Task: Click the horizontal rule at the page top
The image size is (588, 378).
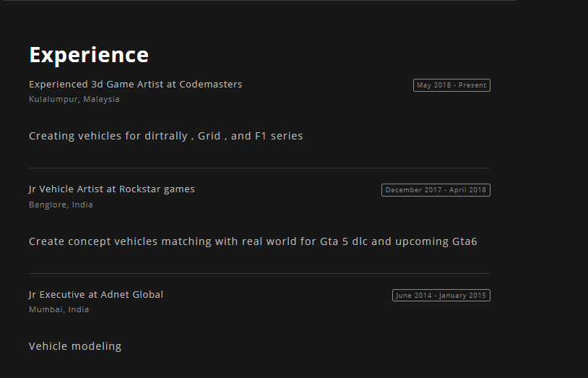Action: point(258,1)
